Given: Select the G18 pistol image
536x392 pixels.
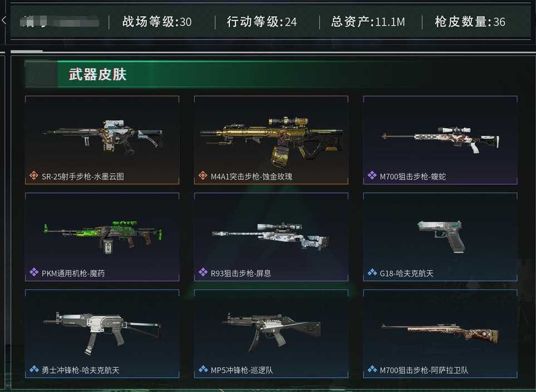Looking at the screenshot, I should click(441, 236).
